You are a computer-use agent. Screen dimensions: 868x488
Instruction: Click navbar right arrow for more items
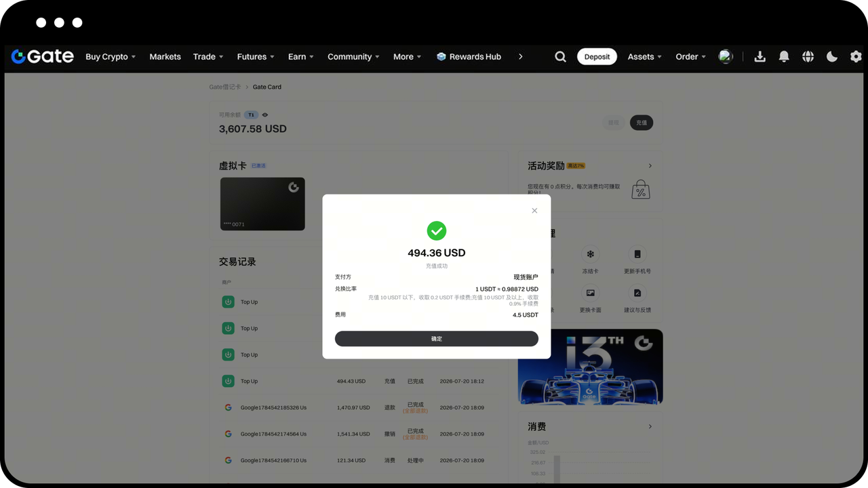click(x=520, y=57)
